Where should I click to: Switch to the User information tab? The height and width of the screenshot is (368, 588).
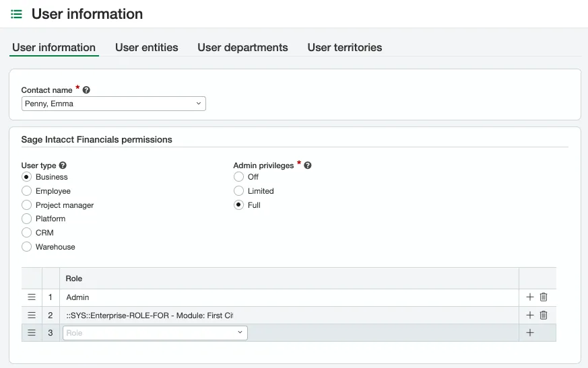pyautogui.click(x=54, y=48)
